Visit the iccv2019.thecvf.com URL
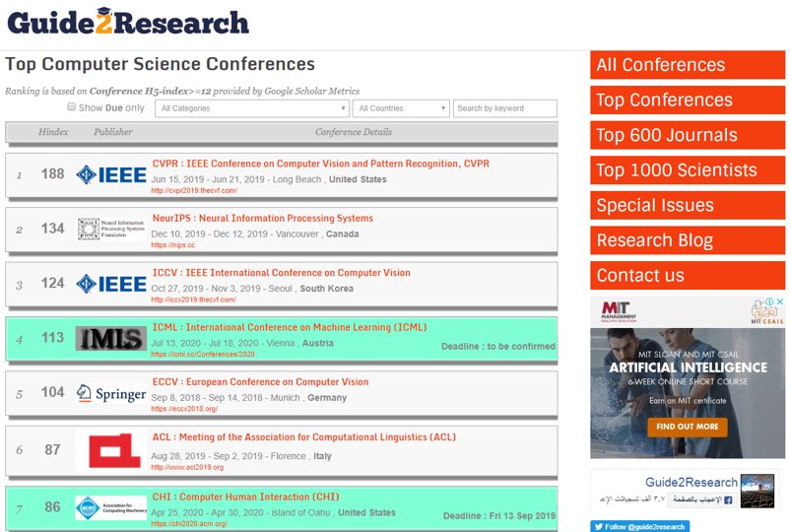 (x=193, y=299)
